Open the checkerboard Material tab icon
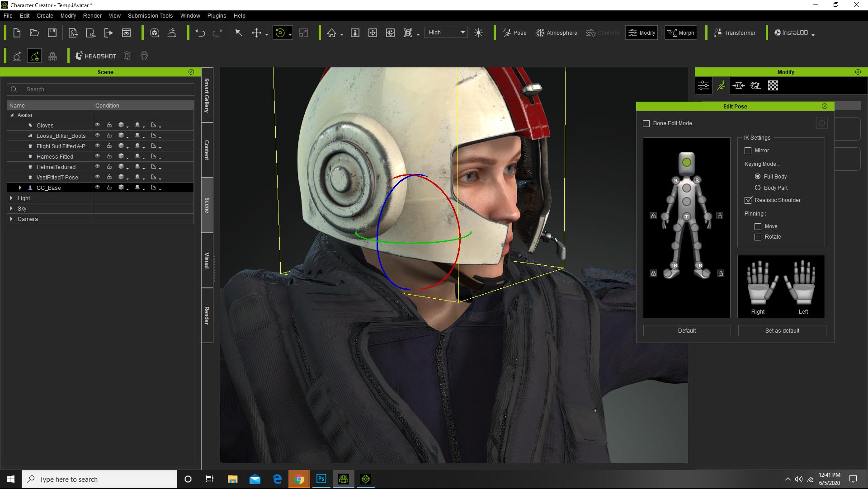Viewport: 868px width, 489px height. point(773,86)
